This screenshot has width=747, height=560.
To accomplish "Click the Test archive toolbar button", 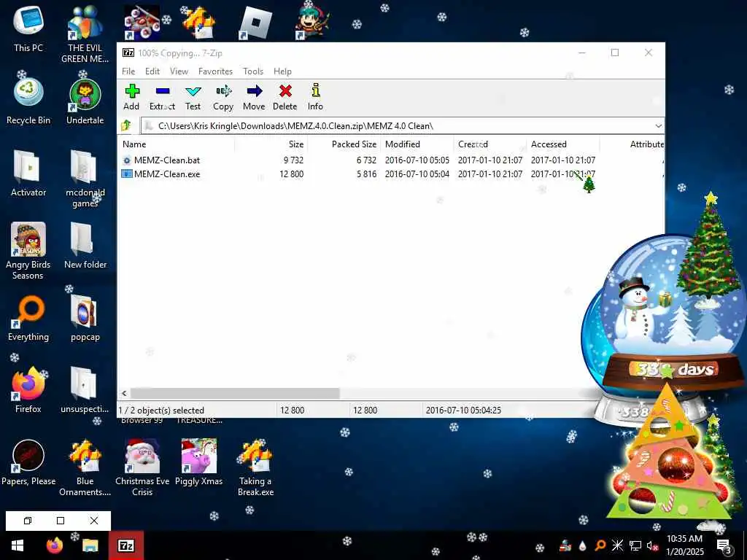I will pyautogui.click(x=193, y=97).
